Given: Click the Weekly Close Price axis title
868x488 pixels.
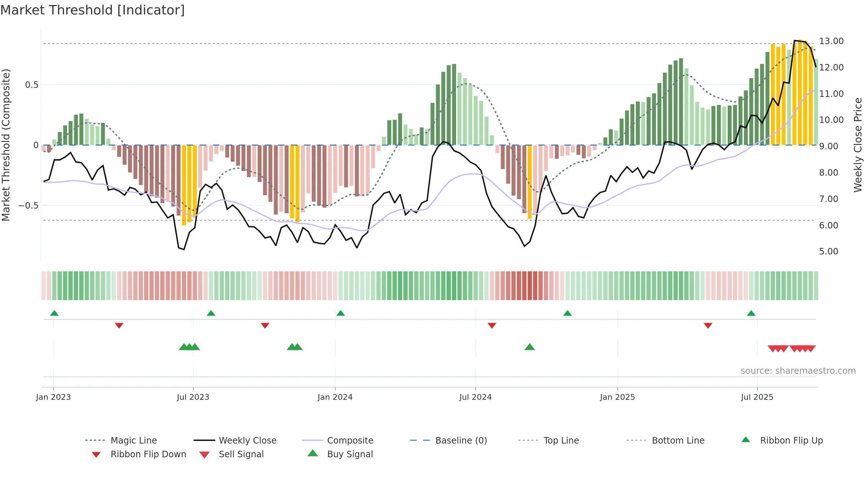Looking at the screenshot, I should 858,145.
